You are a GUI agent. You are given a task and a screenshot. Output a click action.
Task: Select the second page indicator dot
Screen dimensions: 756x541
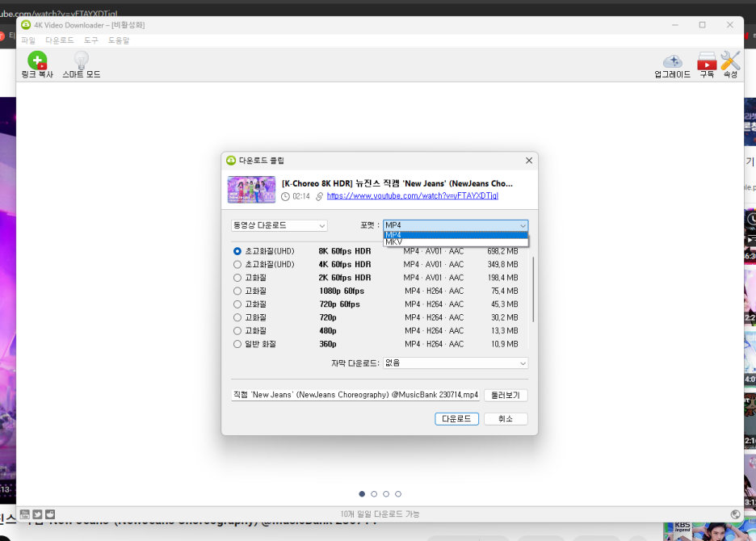[374, 493]
